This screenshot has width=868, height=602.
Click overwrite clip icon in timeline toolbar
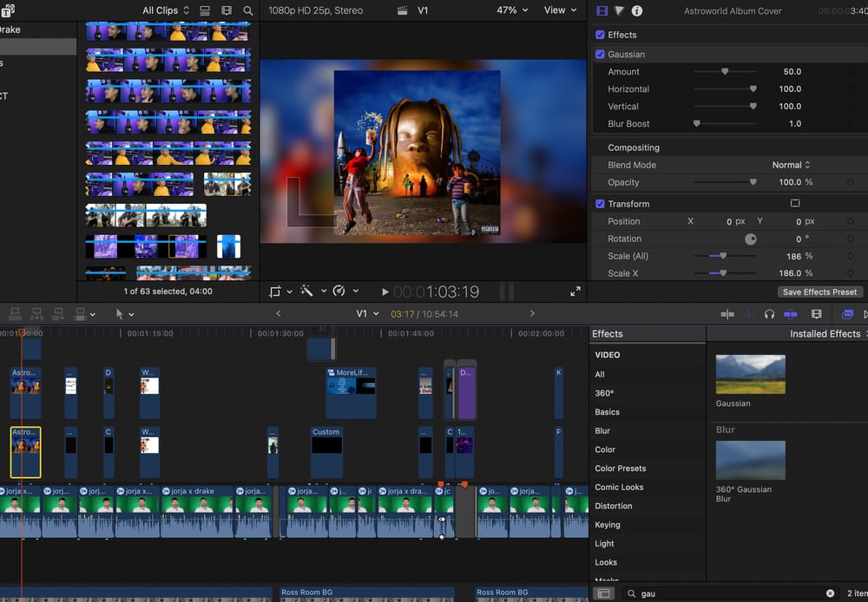80,314
